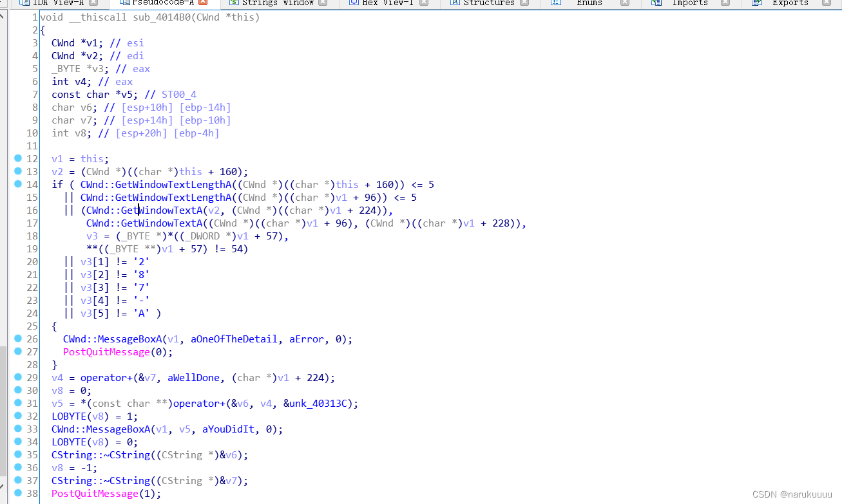Viewport: 842px width, 504px height.
Task: Click CString destructor call on line 37
Action: coord(100,481)
